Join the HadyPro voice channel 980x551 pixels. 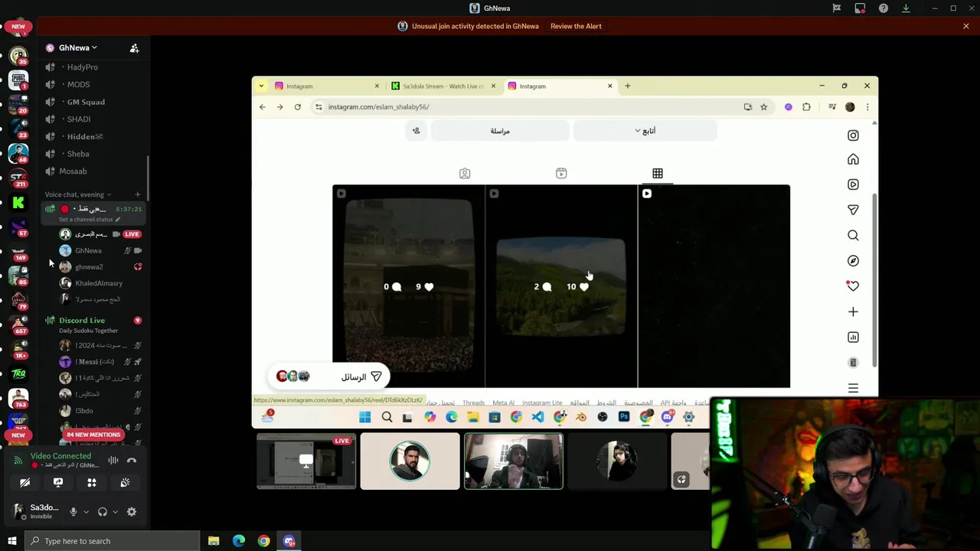pos(92,67)
